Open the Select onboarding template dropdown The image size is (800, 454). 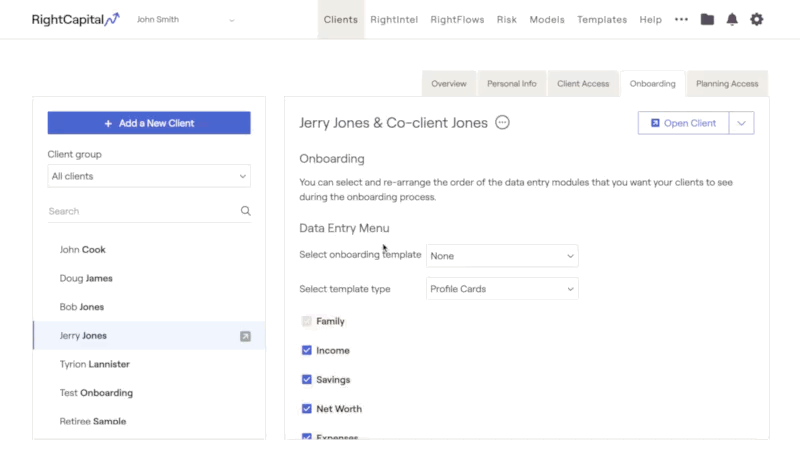[x=502, y=256]
